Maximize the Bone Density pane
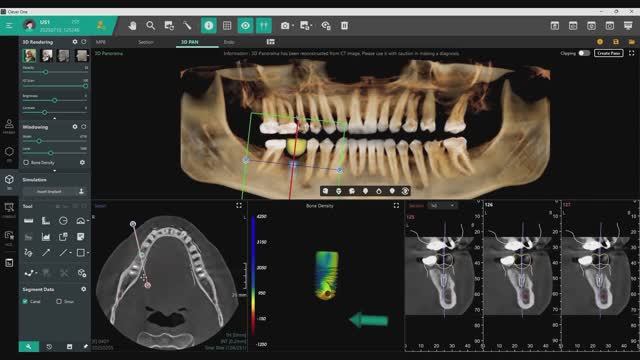Image resolution: width=640 pixels, height=360 pixels. [396, 205]
